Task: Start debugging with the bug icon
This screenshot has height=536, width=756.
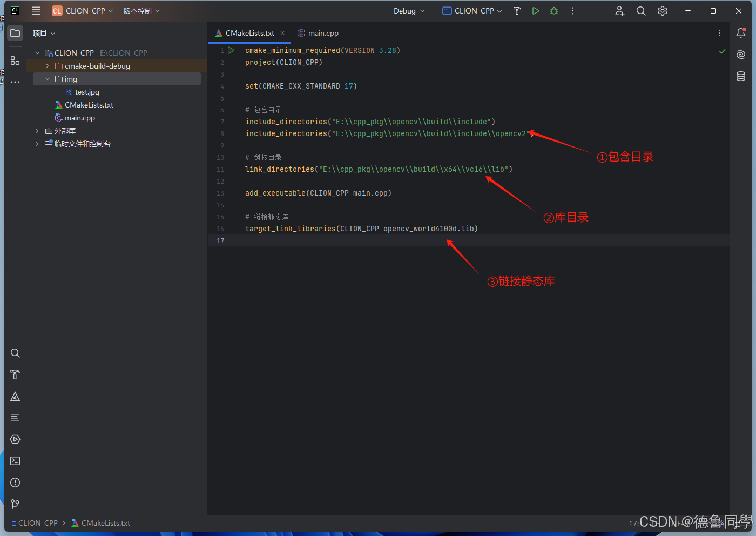Action: (x=553, y=11)
